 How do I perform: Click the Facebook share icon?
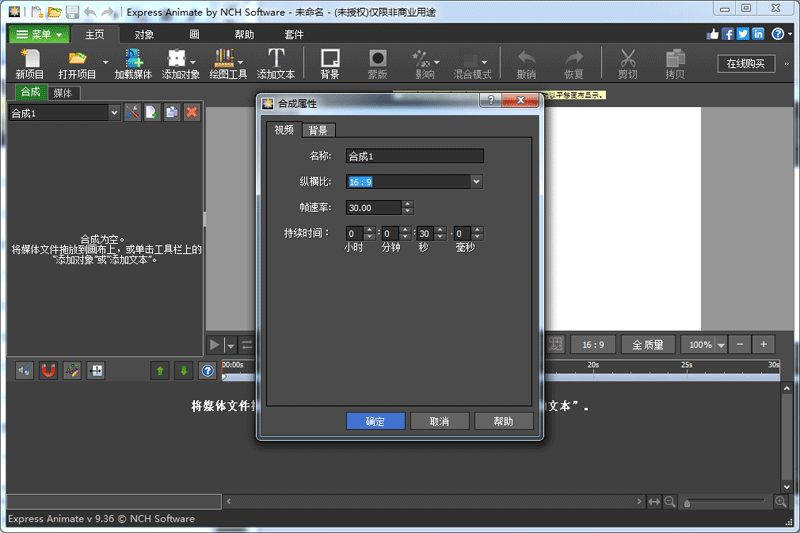[728, 34]
